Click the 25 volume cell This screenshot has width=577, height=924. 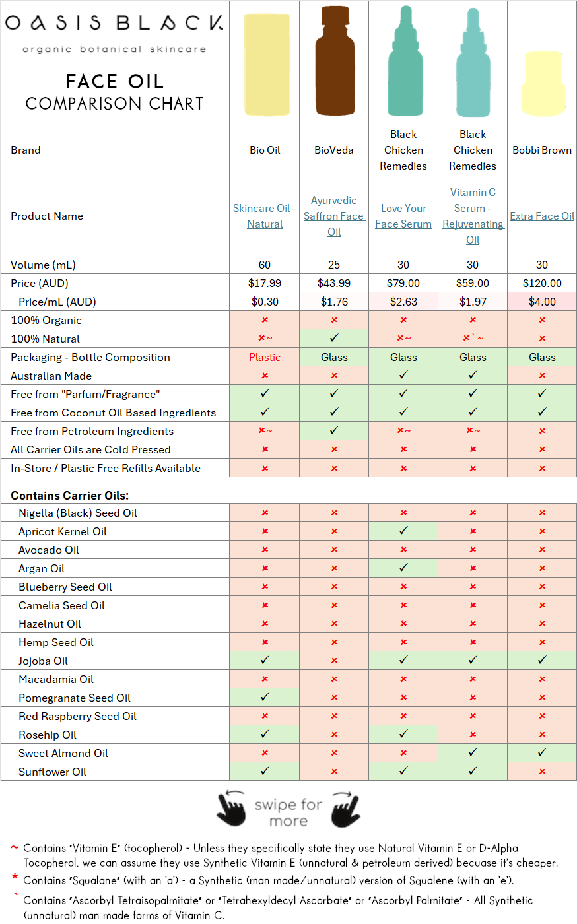click(334, 265)
